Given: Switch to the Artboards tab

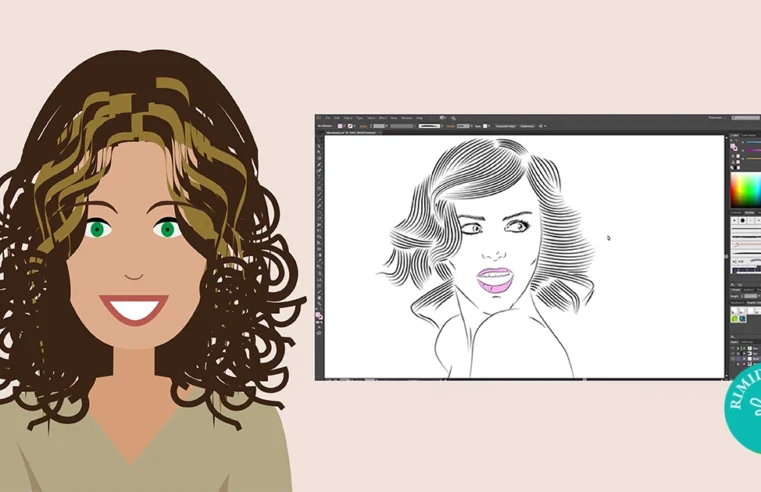Looking at the screenshot, I should (746, 342).
